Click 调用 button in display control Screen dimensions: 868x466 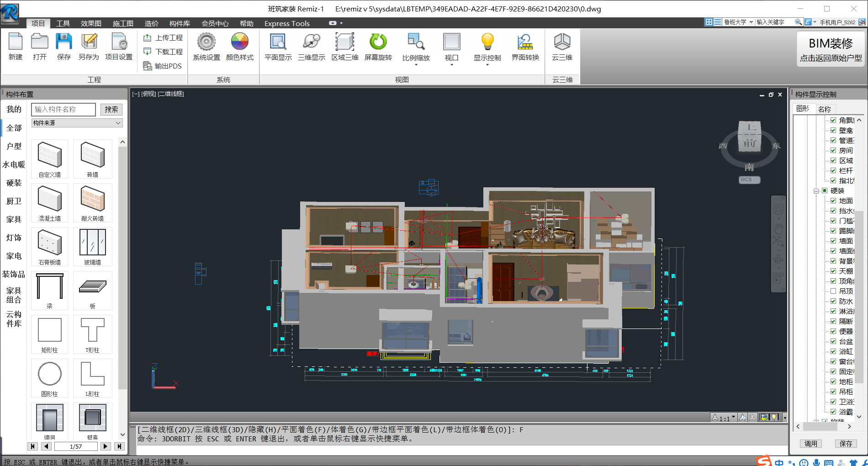coord(811,444)
